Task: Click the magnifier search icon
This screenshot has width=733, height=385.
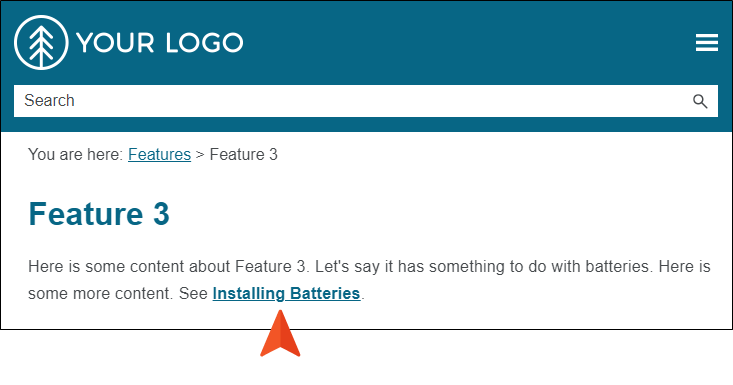Action: (x=700, y=101)
